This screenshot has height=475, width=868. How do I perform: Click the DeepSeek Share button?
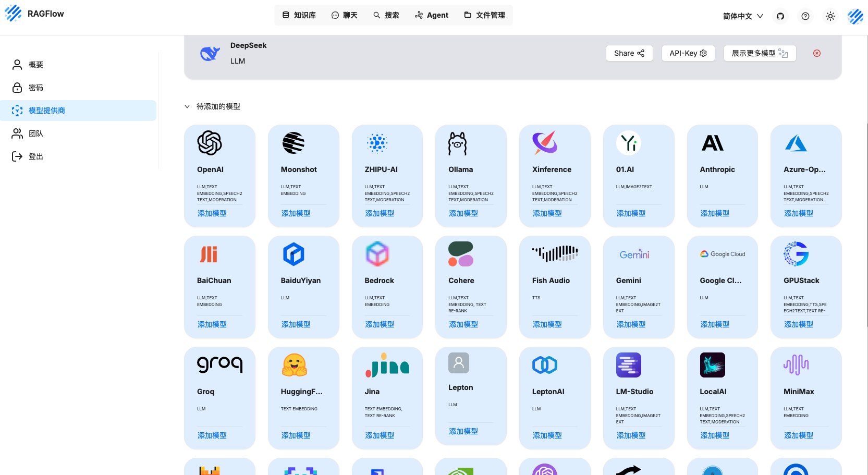tap(629, 53)
